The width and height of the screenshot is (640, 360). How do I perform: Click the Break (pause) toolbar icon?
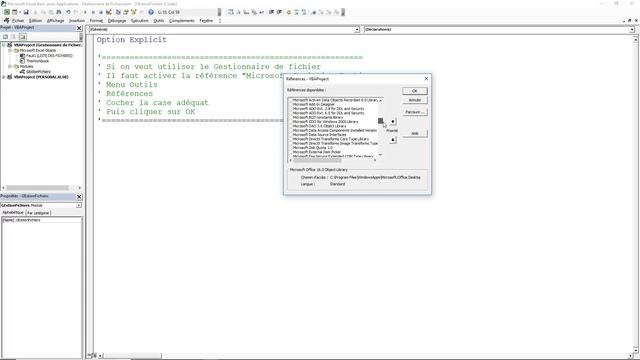pyautogui.click(x=93, y=12)
